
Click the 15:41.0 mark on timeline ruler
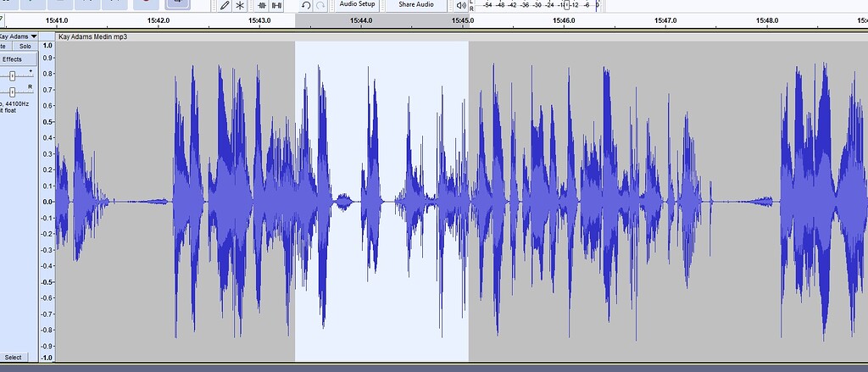[57, 20]
